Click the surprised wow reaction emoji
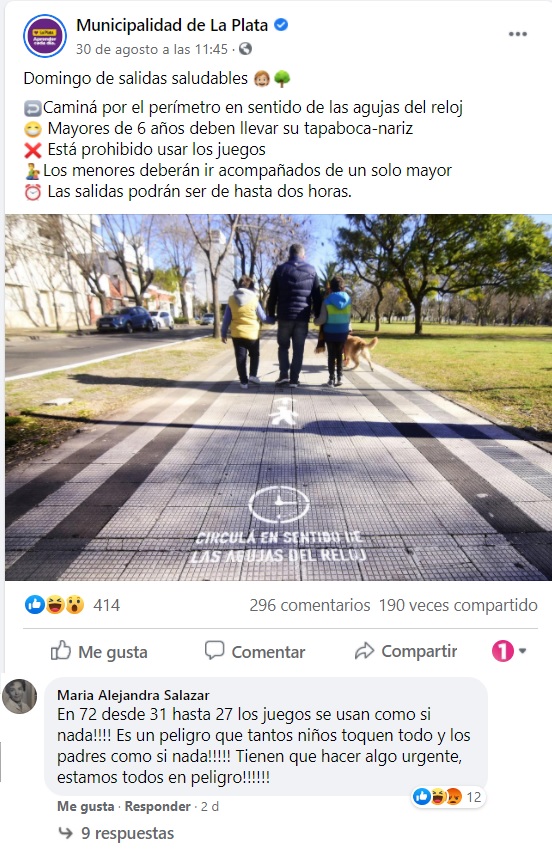Image resolution: width=552 pixels, height=857 pixels. pyautogui.click(x=75, y=604)
